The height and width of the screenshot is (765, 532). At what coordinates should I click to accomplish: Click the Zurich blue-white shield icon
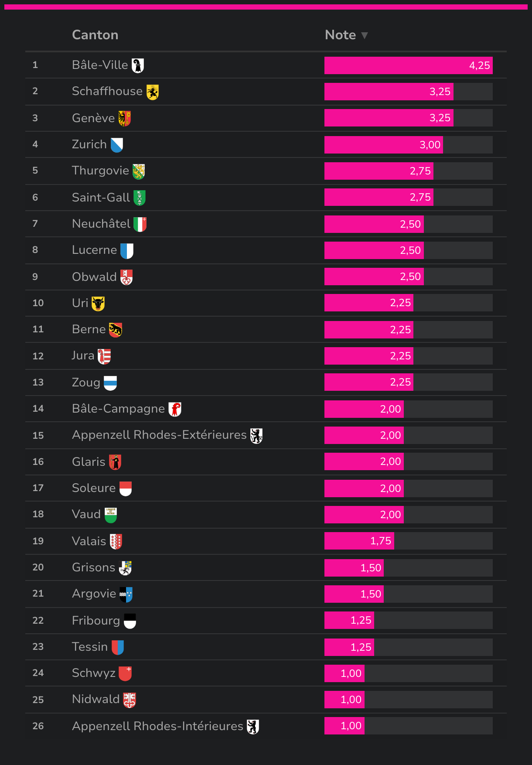117,145
